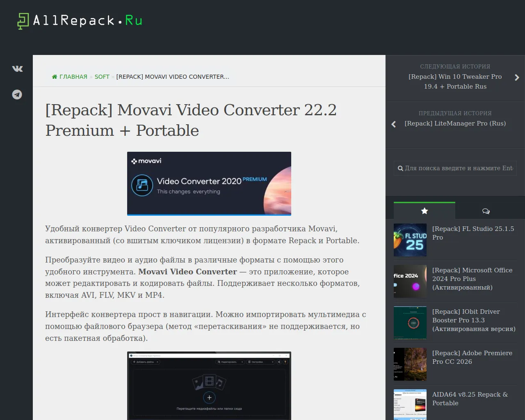The image size is (525, 420).
Task: Open AIDA64 thumbnail image
Action: 410,404
